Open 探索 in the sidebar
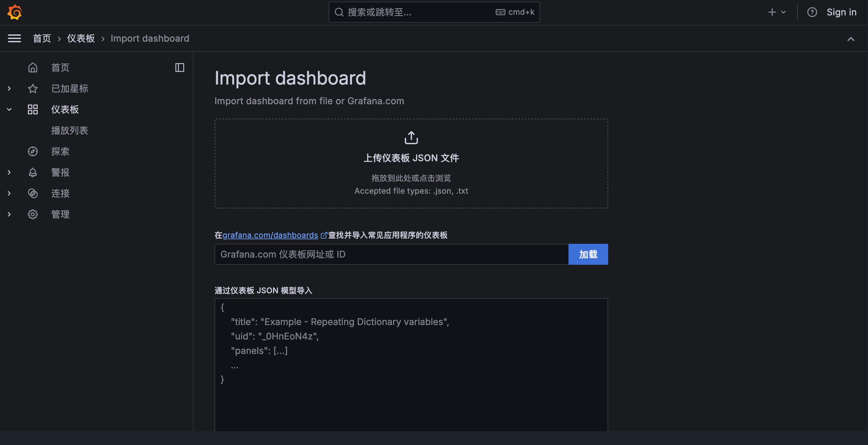Viewport: 868px width, 445px height. click(x=60, y=151)
